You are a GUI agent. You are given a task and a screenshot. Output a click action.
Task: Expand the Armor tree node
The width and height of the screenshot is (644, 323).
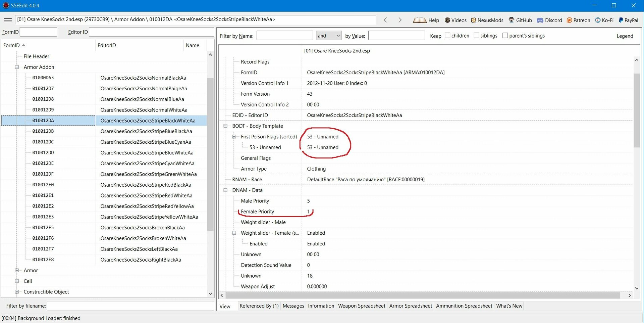(17, 270)
